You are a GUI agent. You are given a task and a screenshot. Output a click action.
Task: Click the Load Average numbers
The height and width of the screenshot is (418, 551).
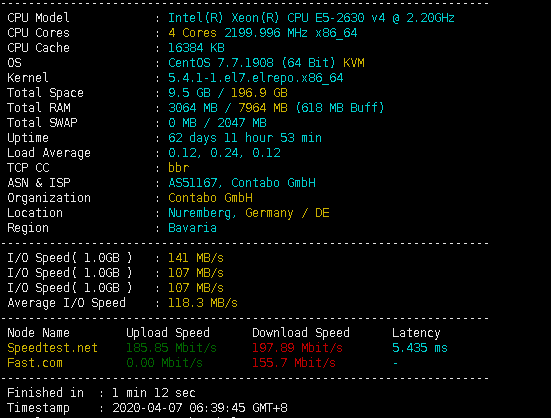pyautogui.click(x=225, y=153)
